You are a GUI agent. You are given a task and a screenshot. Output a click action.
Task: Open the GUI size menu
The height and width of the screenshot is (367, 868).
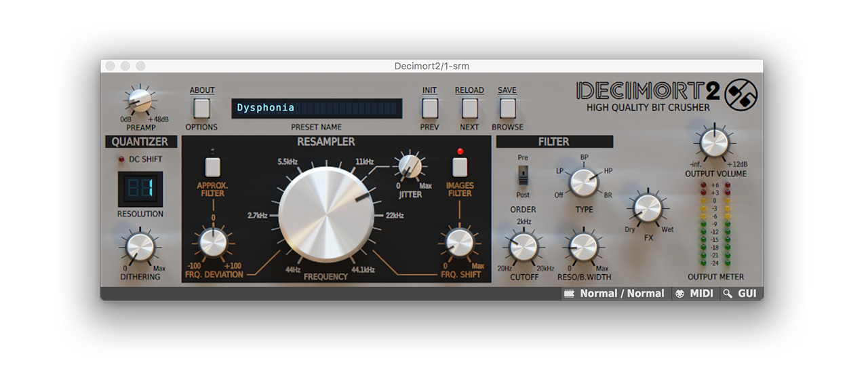pos(741,294)
